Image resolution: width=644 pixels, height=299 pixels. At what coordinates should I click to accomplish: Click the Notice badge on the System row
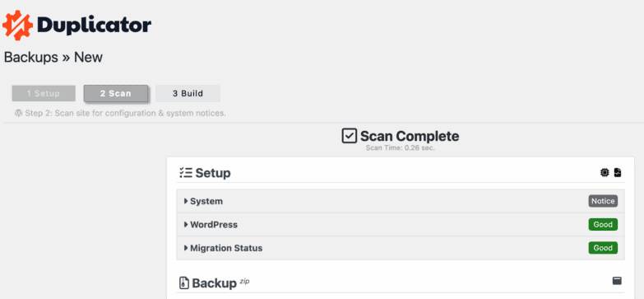click(x=603, y=201)
